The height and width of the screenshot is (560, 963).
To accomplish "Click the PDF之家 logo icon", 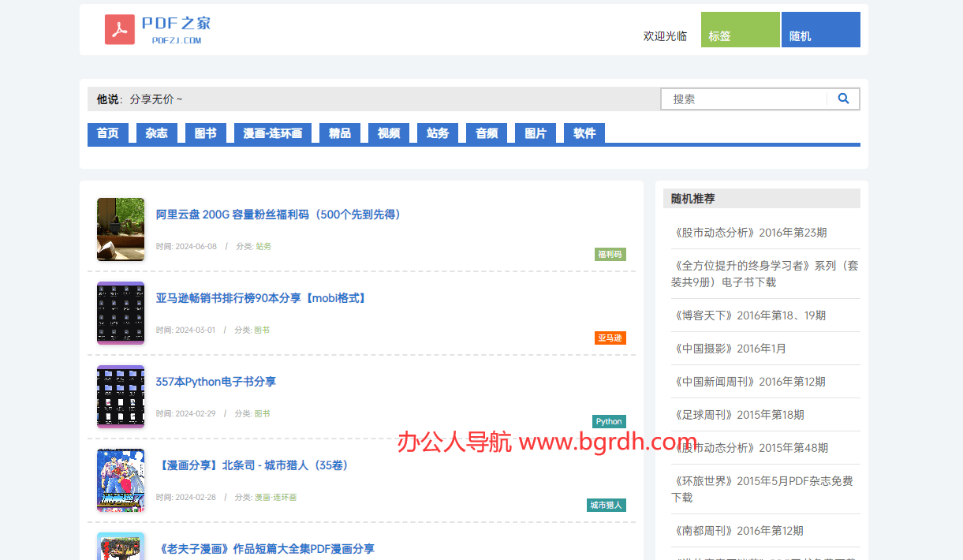I will pos(120,29).
